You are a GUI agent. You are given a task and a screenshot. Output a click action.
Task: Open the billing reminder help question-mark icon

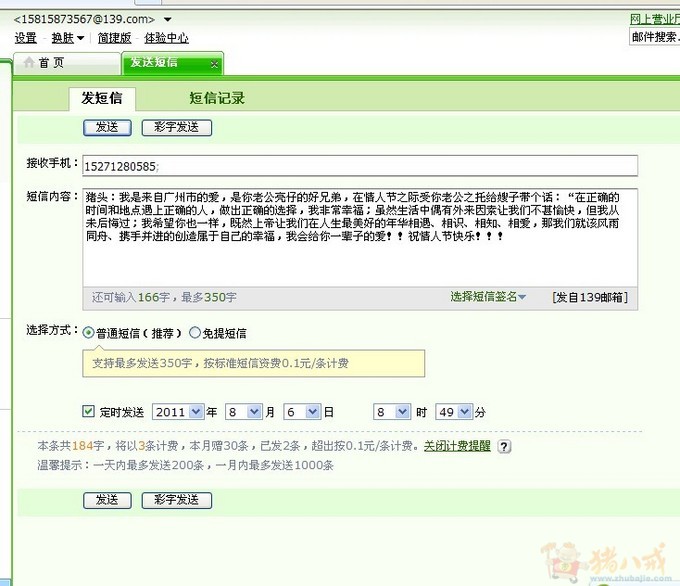point(504,446)
